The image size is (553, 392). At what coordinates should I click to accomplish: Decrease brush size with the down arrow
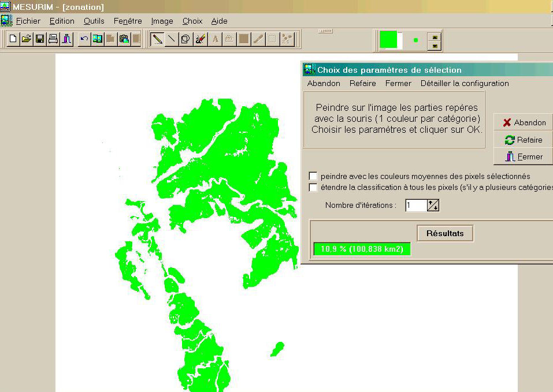435,45
